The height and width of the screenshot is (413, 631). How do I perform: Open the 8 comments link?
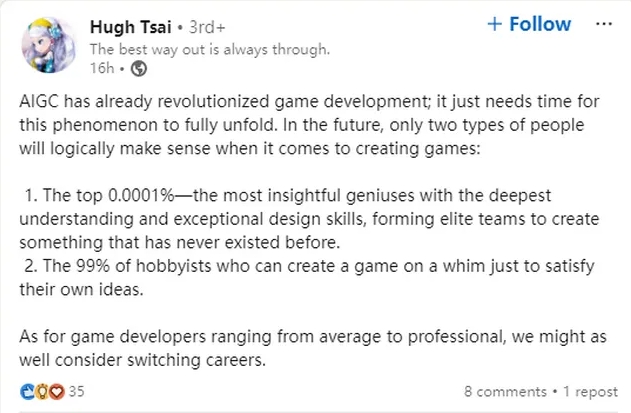[505, 392]
